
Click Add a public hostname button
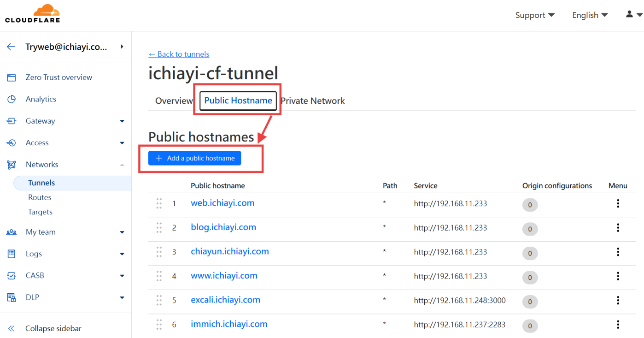pyautogui.click(x=194, y=158)
